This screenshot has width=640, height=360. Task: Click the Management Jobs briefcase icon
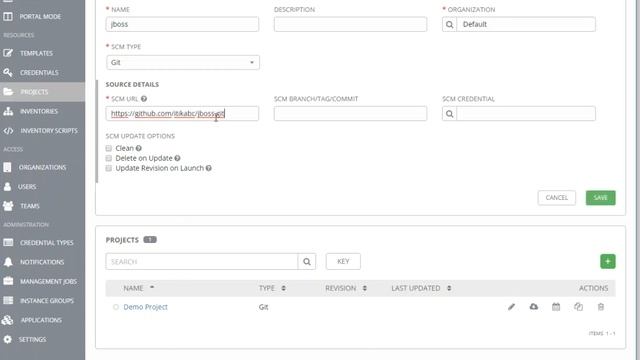click(8, 281)
